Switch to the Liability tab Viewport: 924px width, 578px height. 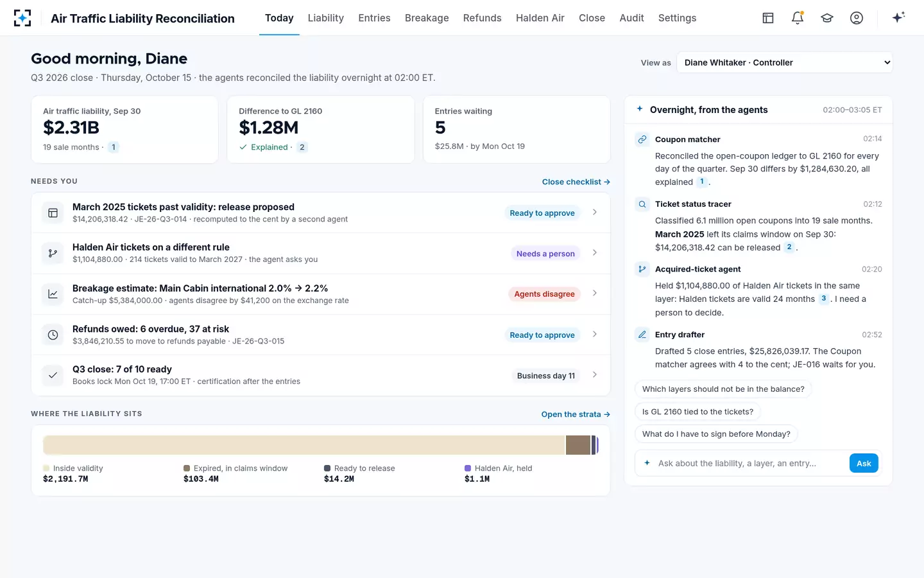click(326, 18)
